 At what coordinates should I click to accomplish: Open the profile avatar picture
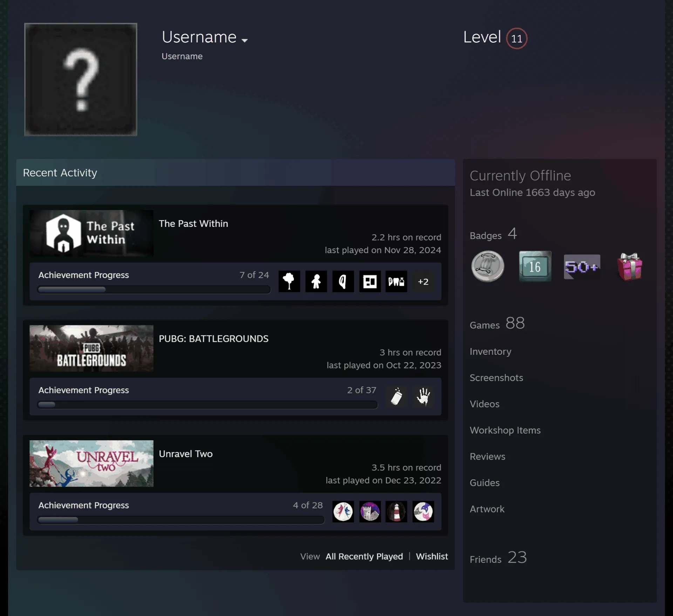pos(81,79)
